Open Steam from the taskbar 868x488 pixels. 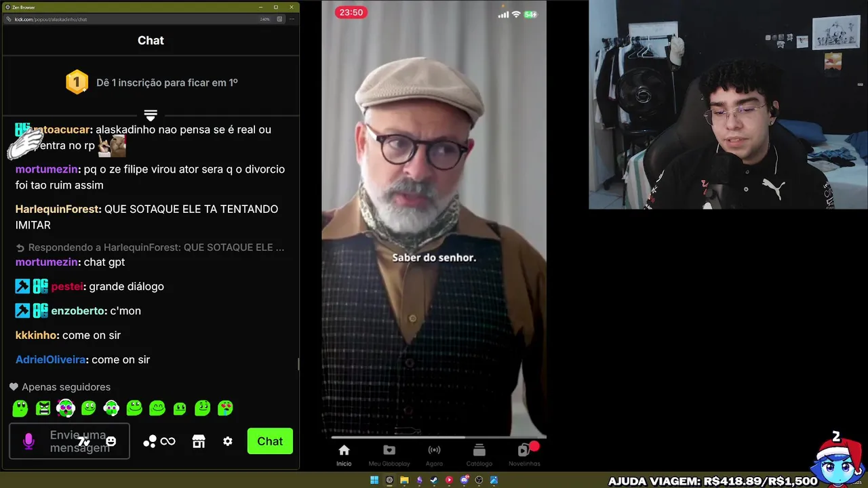tap(434, 481)
